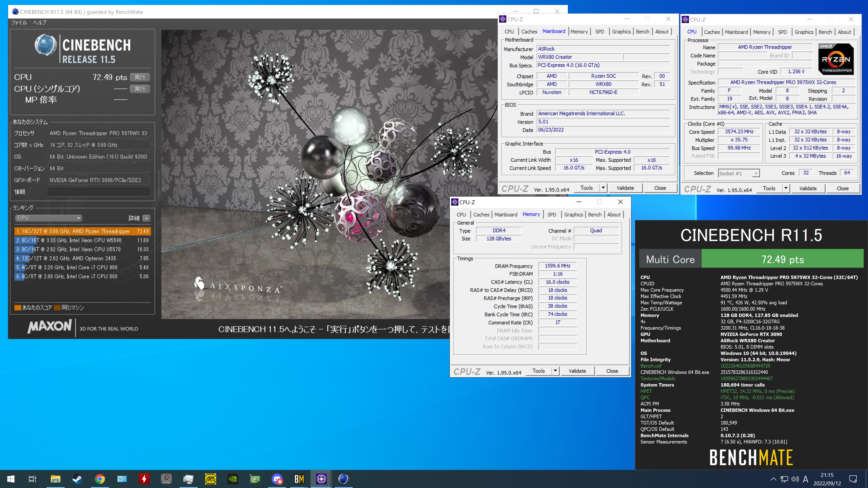Open the red lightning bolt app on the taskbar

(144, 479)
